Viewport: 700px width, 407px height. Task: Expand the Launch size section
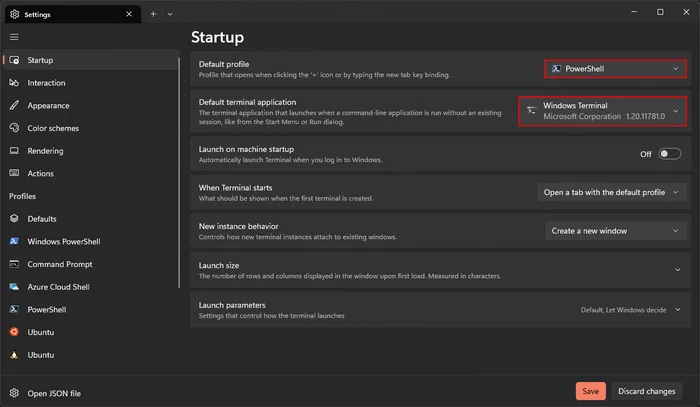tap(441, 270)
